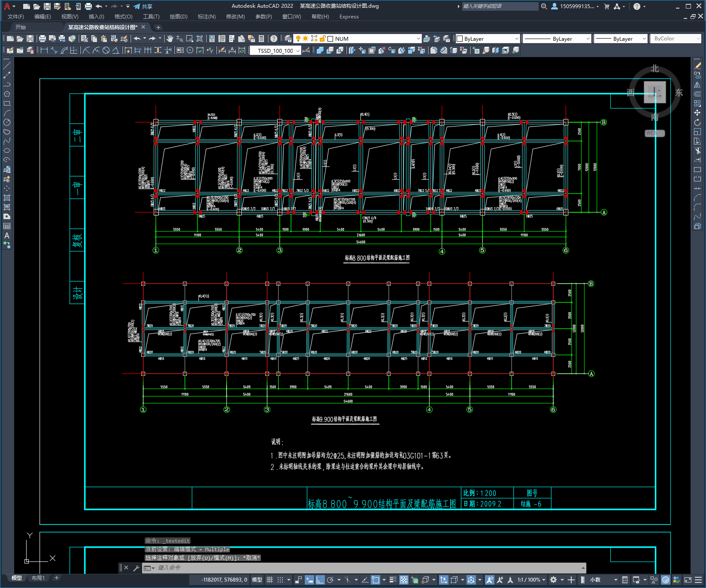Select the Circle tool in left toolbar
The image size is (706, 588).
7,122
